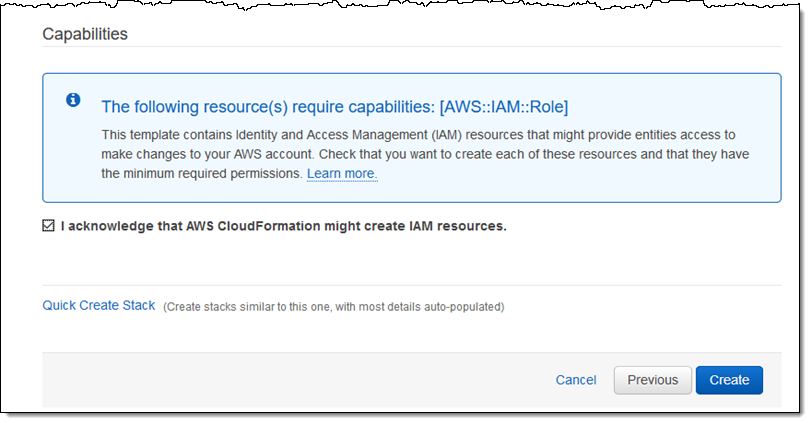Click the 'minimum required permissions' text line
Viewport: 810px width, 423px height.
[200, 174]
